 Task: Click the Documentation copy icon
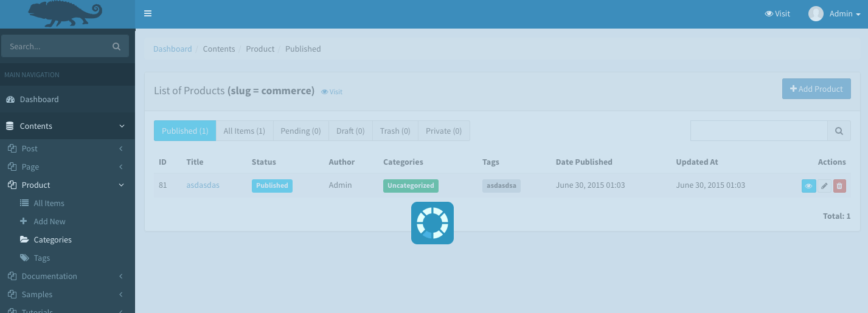click(x=12, y=276)
